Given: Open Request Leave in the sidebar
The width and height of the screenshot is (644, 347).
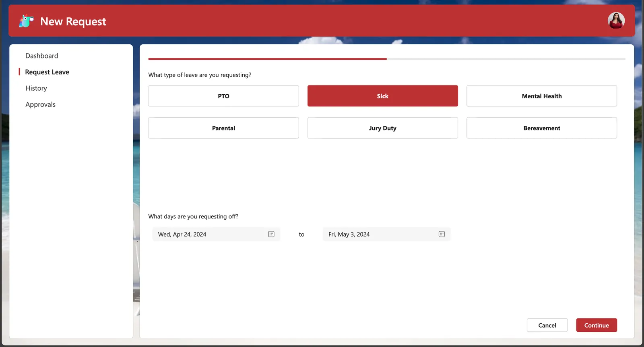Looking at the screenshot, I should (x=47, y=72).
